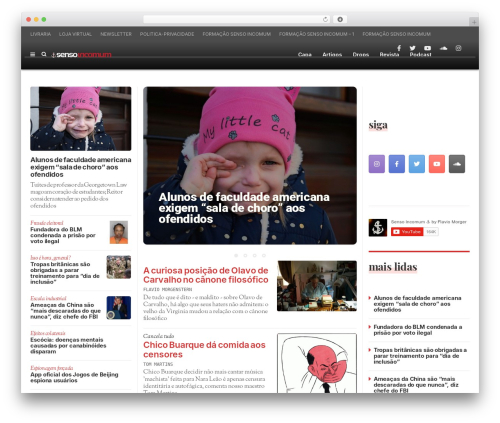500x423 pixels.
Task: Open 'Ameaças da China' left sidebar story
Action: (x=66, y=311)
